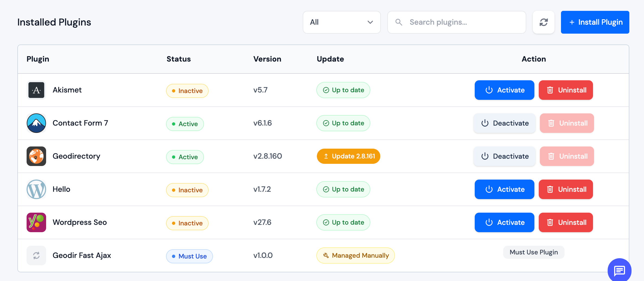The image size is (644, 281).
Task: Click Hello's Inactive status badge
Action: 187,190
